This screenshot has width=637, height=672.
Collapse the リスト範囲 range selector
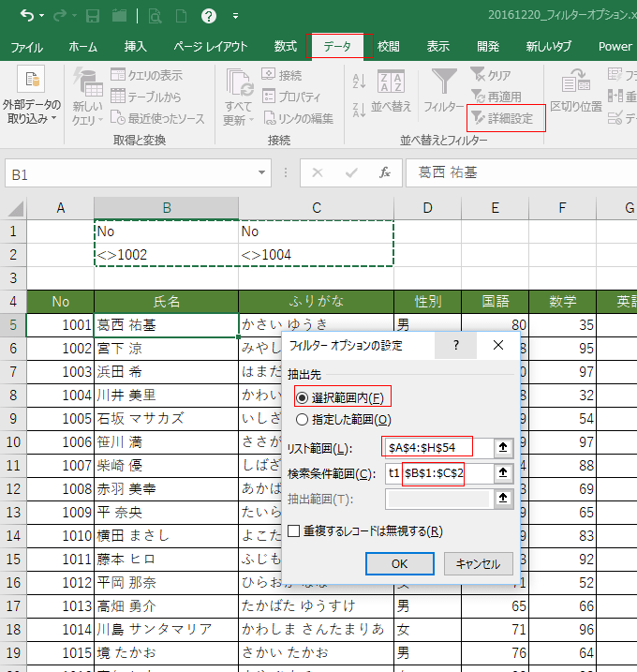(503, 448)
